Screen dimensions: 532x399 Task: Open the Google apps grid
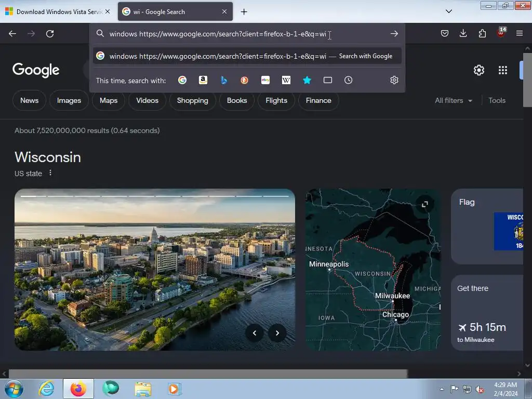click(503, 70)
